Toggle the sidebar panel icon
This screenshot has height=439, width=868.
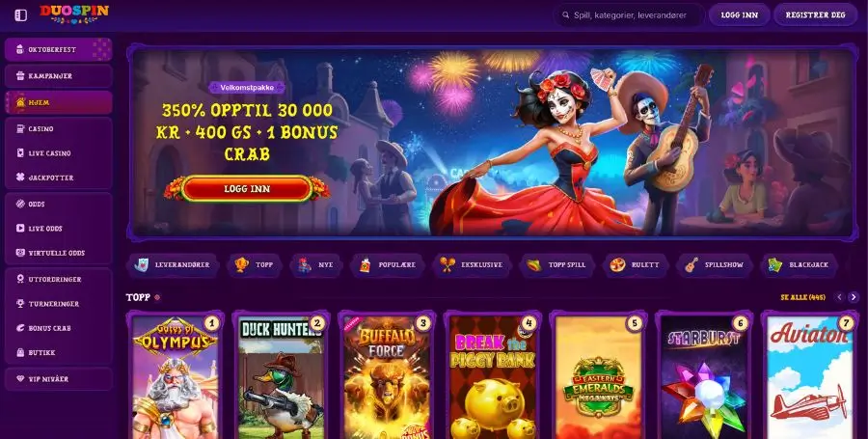(x=20, y=14)
